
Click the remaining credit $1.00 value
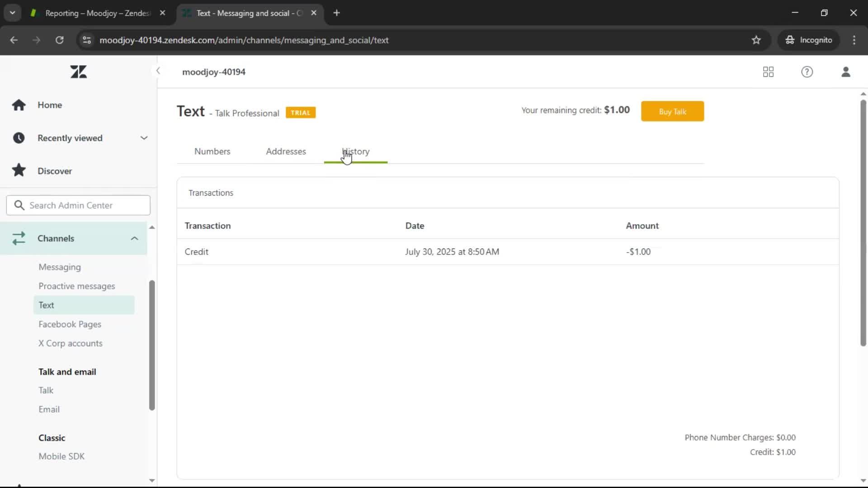coord(617,110)
